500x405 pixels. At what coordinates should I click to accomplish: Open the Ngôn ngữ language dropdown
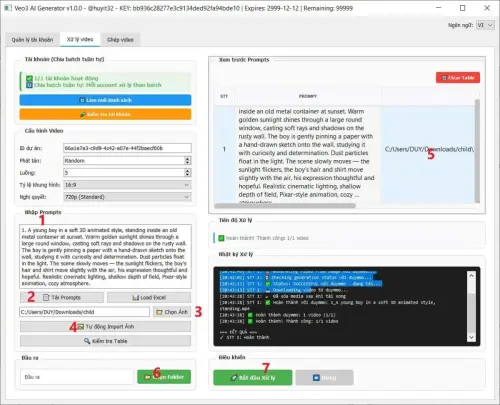pyautogui.click(x=485, y=25)
